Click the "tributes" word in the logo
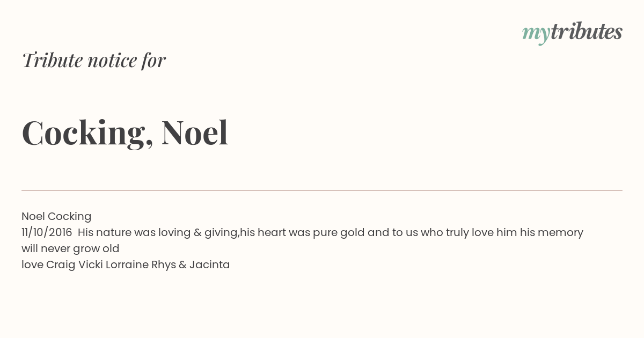The height and width of the screenshot is (338, 644). click(586, 32)
